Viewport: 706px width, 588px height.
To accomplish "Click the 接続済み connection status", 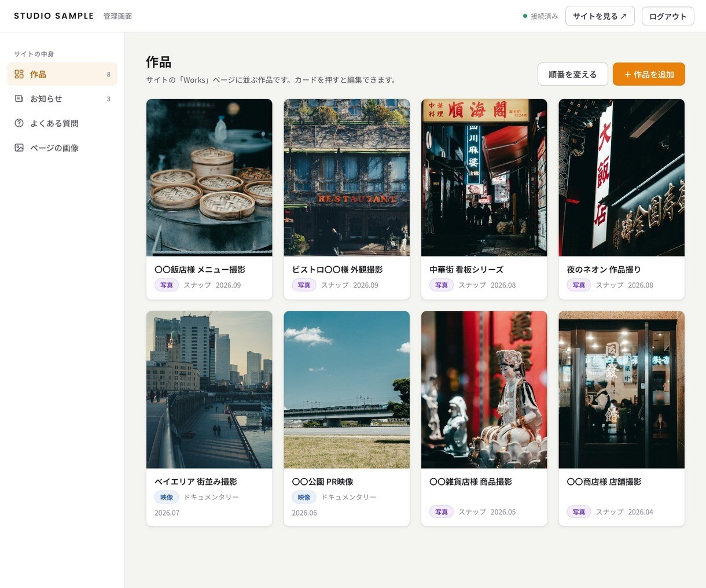I will click(x=540, y=16).
